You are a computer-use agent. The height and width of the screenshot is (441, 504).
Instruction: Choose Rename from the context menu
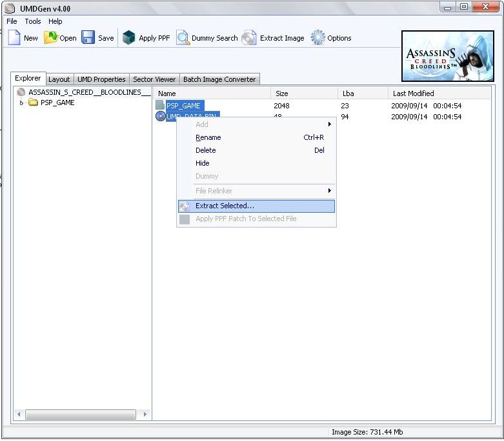256,137
